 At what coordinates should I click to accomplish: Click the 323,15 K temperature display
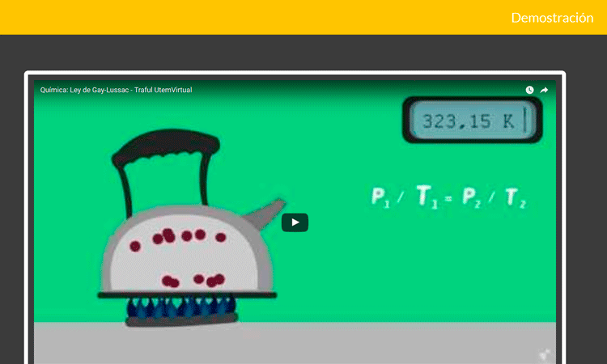click(x=472, y=121)
